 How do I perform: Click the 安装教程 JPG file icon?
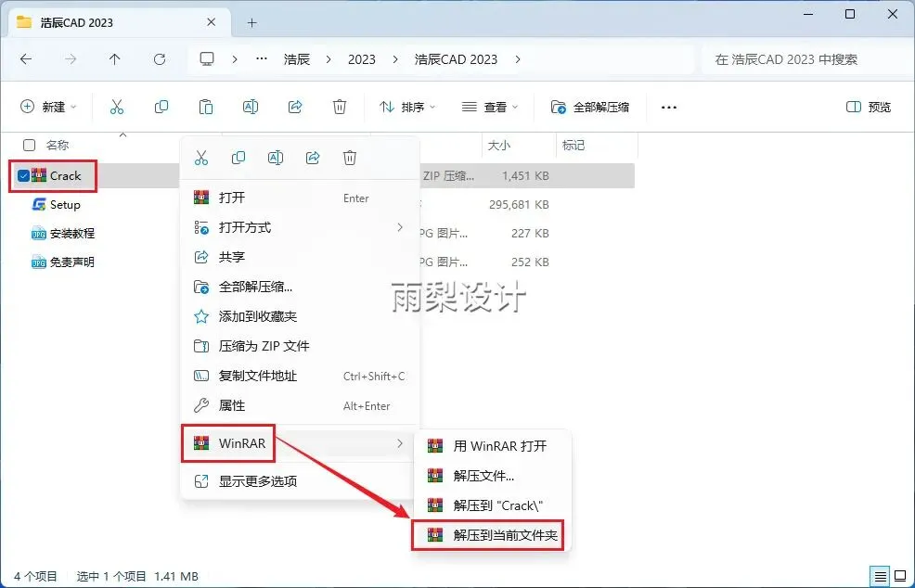pos(39,234)
